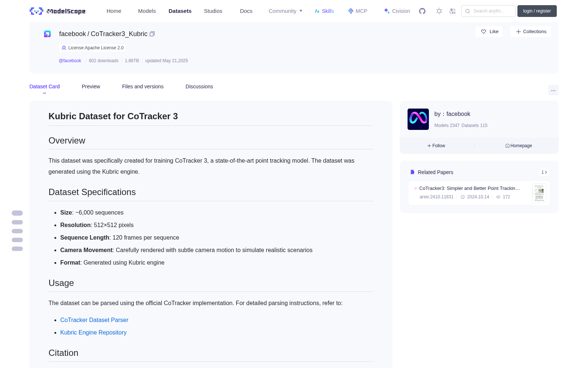This screenshot has height=368, width=588.
Task: Go to the Home menu item
Action: [x=114, y=11]
